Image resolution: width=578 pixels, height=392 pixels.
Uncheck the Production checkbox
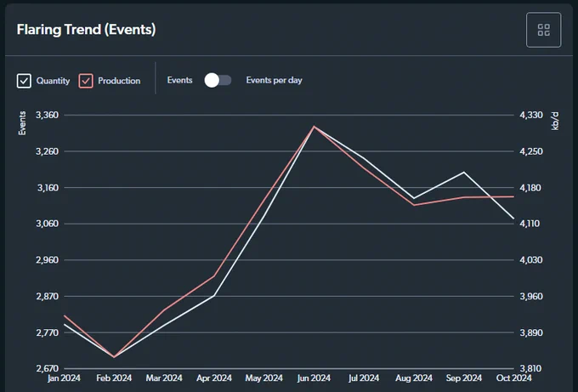[x=86, y=81]
